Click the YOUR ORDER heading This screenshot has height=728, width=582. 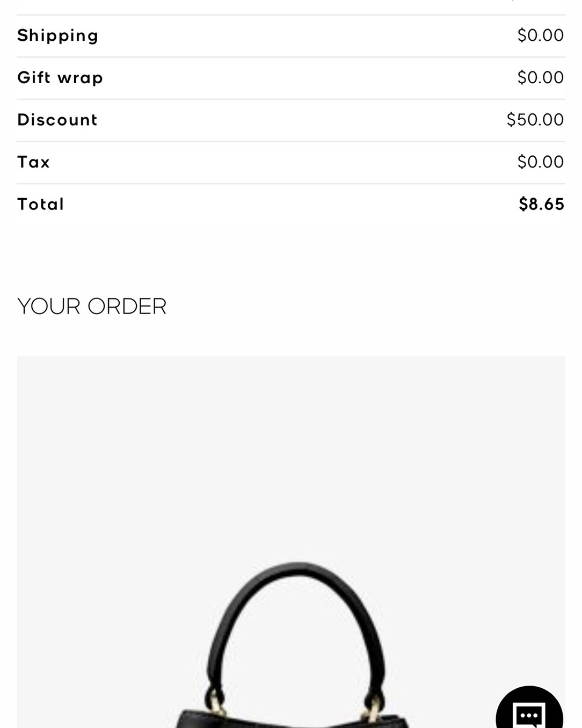coord(92,306)
